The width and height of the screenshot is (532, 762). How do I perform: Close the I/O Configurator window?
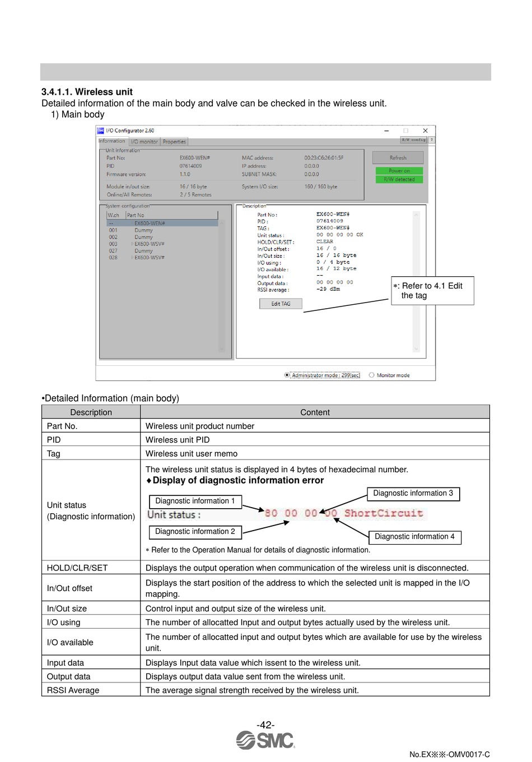click(425, 131)
